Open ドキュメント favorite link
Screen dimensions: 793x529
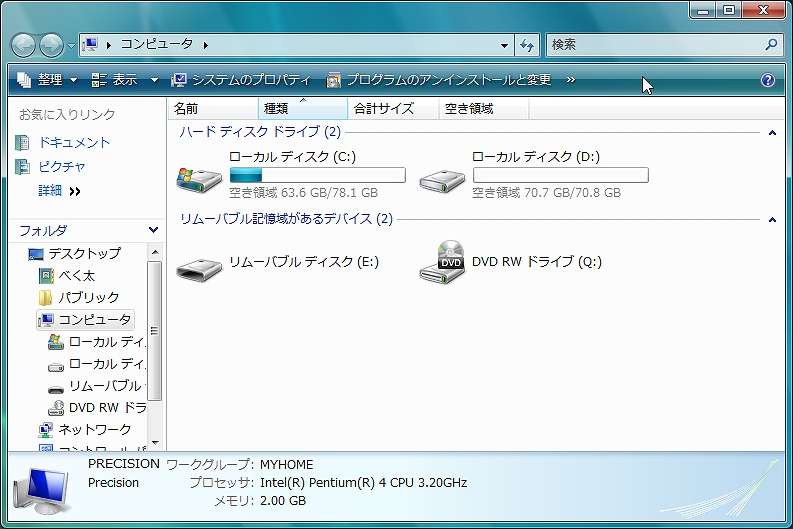coord(74,143)
